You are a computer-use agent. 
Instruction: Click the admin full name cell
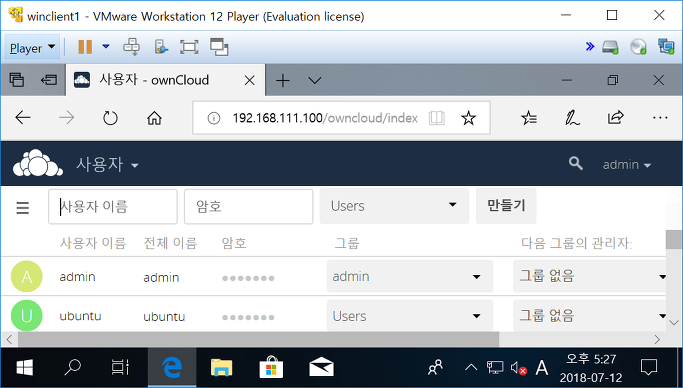(x=161, y=277)
